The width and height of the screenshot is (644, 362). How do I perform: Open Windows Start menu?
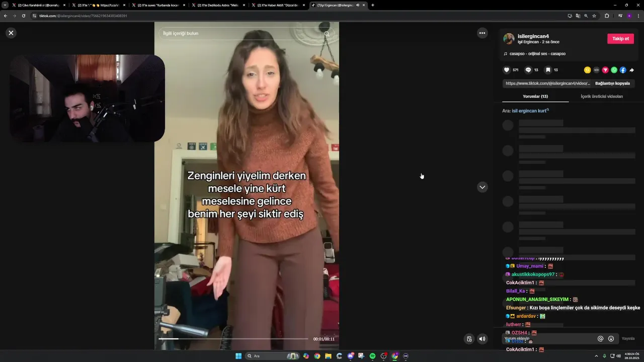coord(238,356)
